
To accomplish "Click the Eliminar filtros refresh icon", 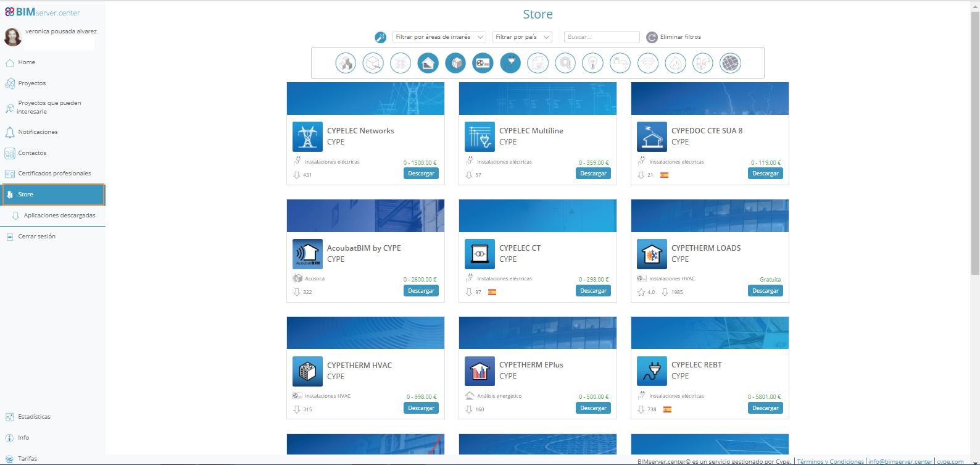I will [x=652, y=37].
